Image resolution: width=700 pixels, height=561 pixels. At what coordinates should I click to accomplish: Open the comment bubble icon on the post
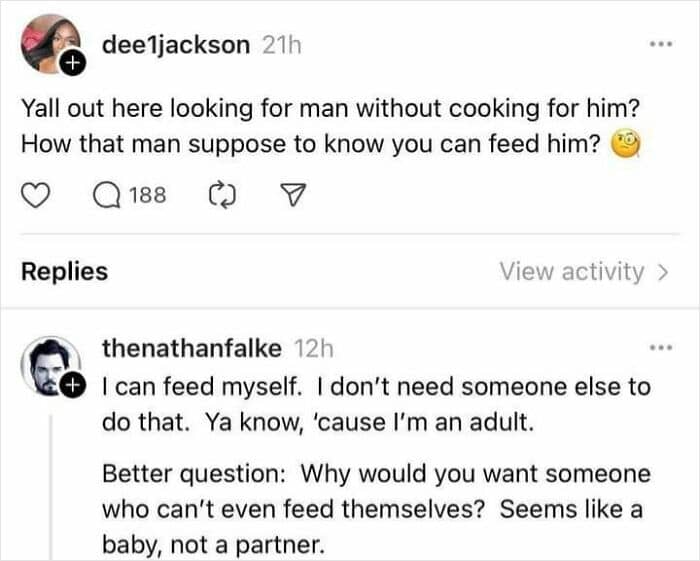[x=106, y=197]
